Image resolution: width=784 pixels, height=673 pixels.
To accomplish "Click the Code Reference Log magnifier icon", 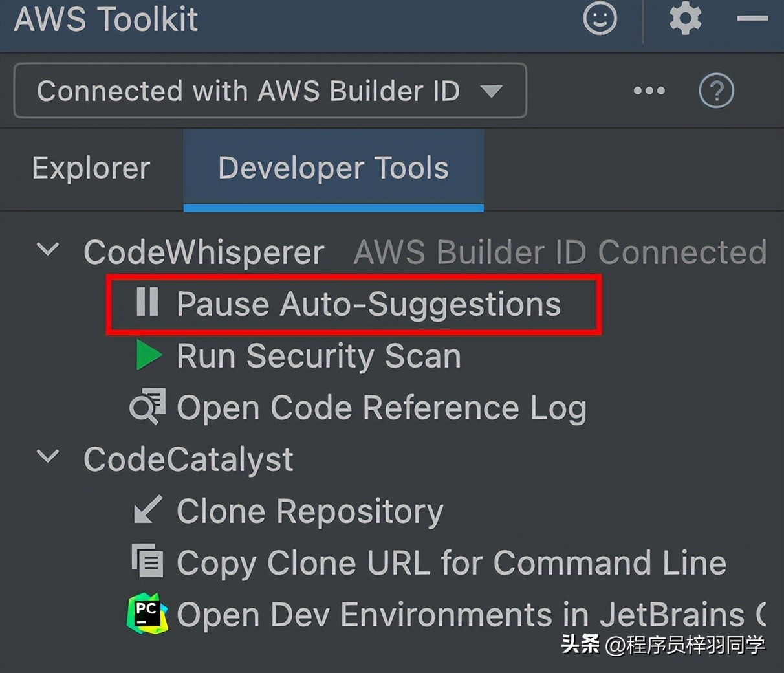I will pos(147,407).
